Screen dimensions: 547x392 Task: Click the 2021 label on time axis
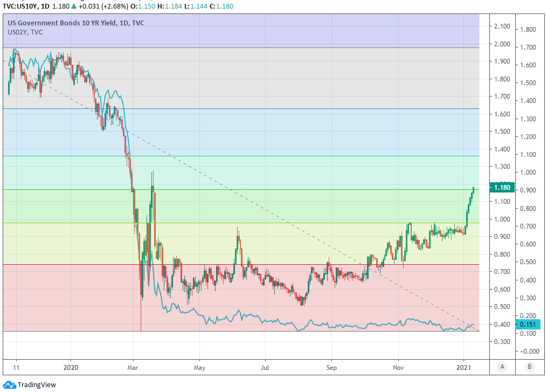pos(464,367)
